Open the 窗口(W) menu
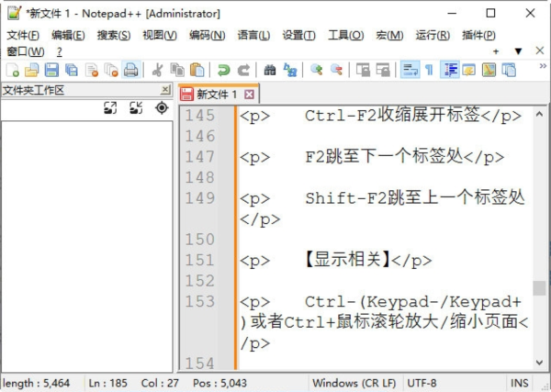 coord(26,51)
